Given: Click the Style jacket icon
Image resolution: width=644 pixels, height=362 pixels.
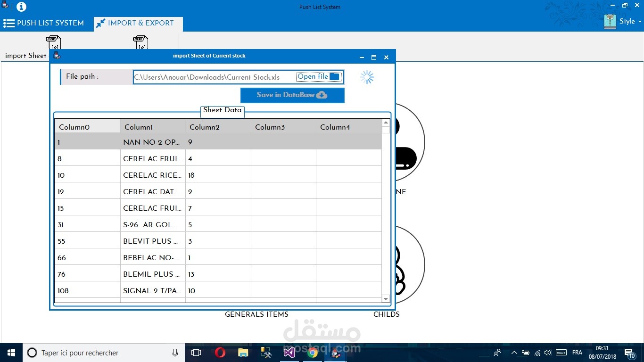Looking at the screenshot, I should click(x=610, y=22).
